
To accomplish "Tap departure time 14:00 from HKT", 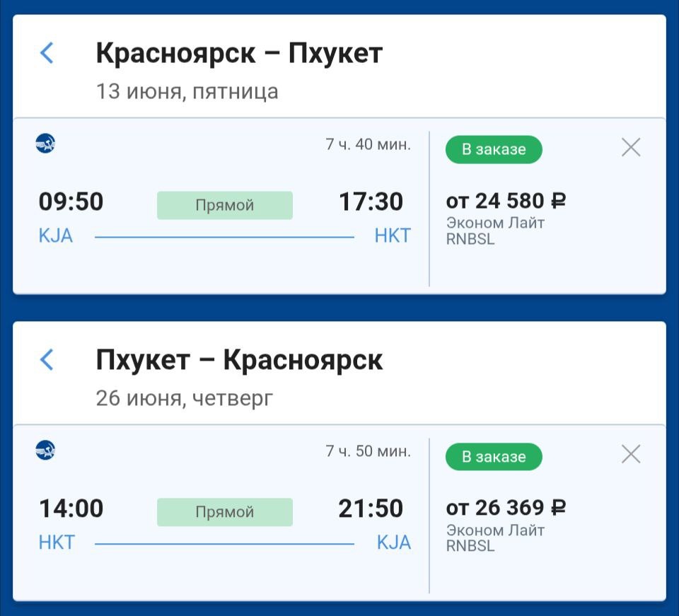I will pyautogui.click(x=71, y=509).
